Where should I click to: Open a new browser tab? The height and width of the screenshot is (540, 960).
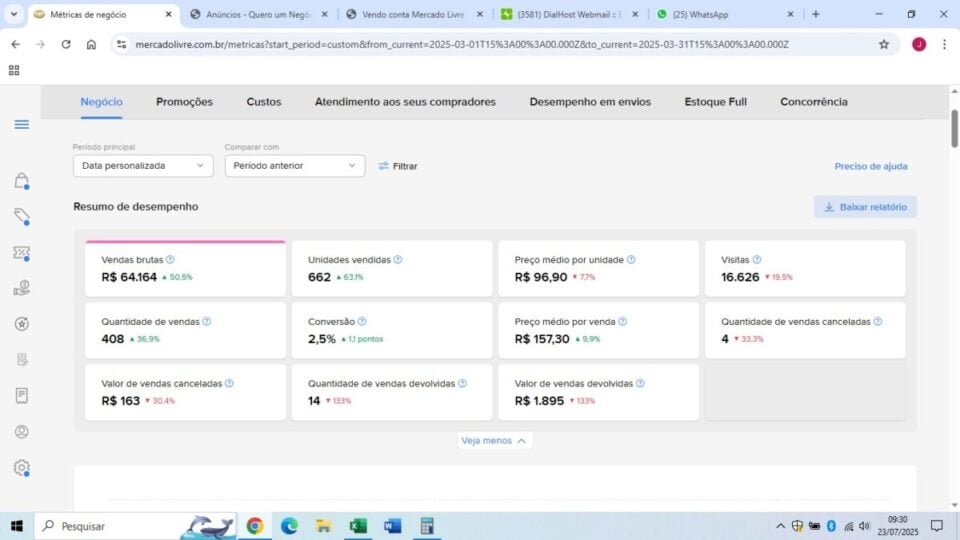816,14
